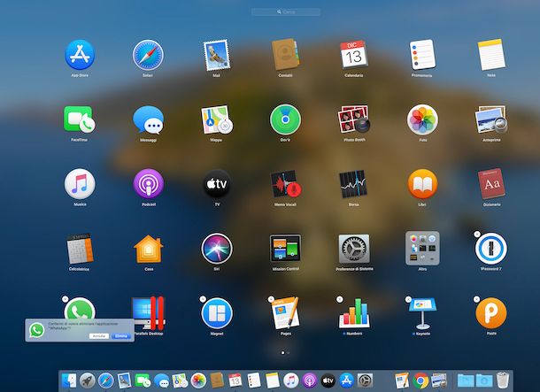
Task: Click the delete badge on Keynote
Action: pyautogui.click(x=408, y=299)
